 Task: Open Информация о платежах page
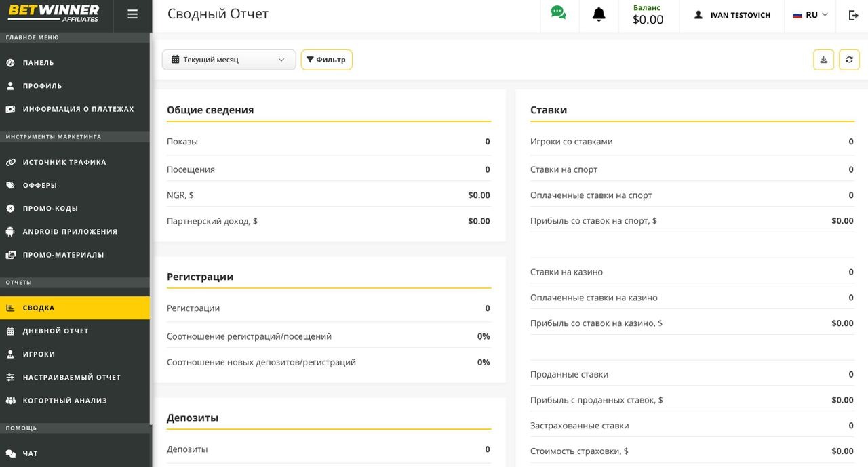[78, 109]
